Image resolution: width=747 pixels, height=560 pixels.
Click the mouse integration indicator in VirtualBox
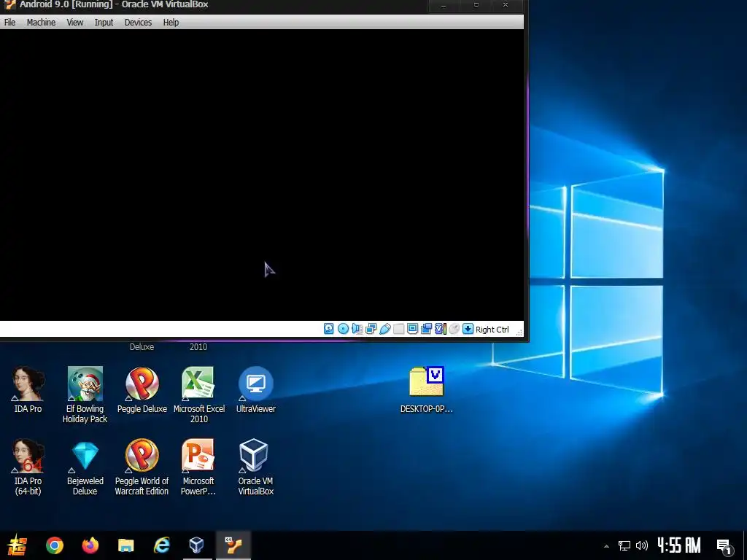(454, 329)
